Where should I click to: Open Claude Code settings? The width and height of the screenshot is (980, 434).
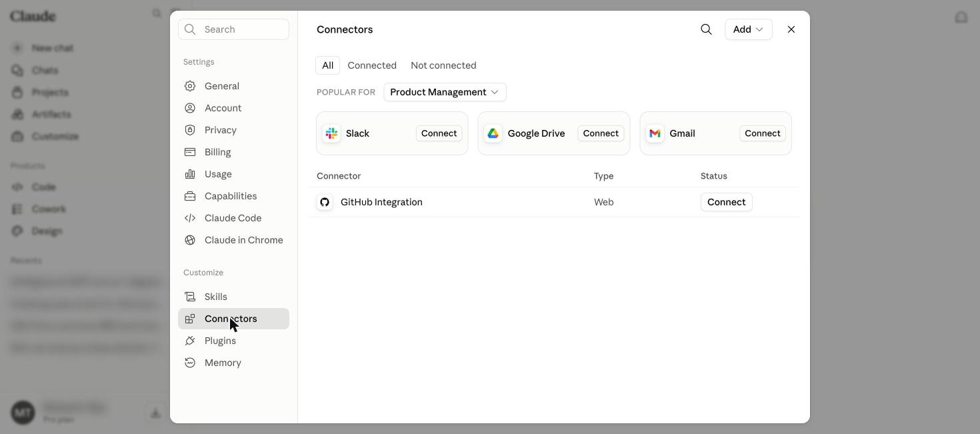coord(233,218)
